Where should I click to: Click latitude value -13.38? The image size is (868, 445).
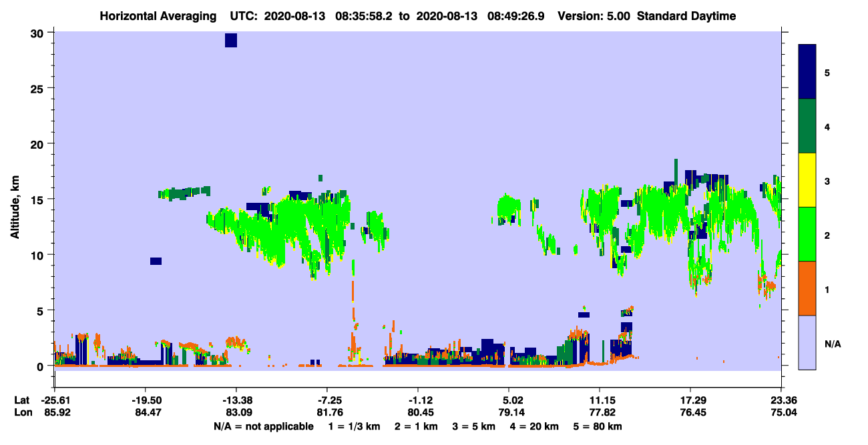point(236,400)
